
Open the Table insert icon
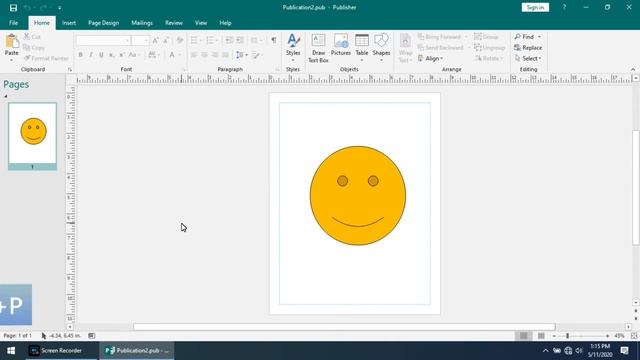click(362, 41)
